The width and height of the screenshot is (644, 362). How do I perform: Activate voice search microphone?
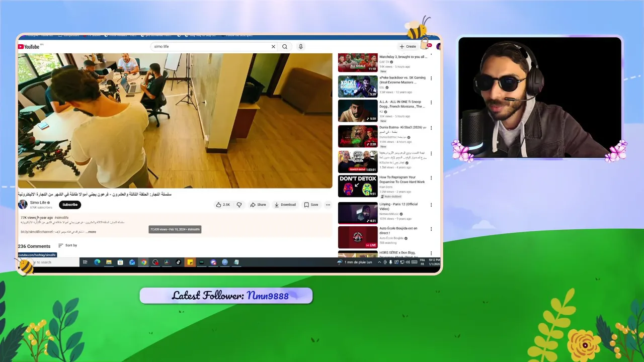point(301,47)
